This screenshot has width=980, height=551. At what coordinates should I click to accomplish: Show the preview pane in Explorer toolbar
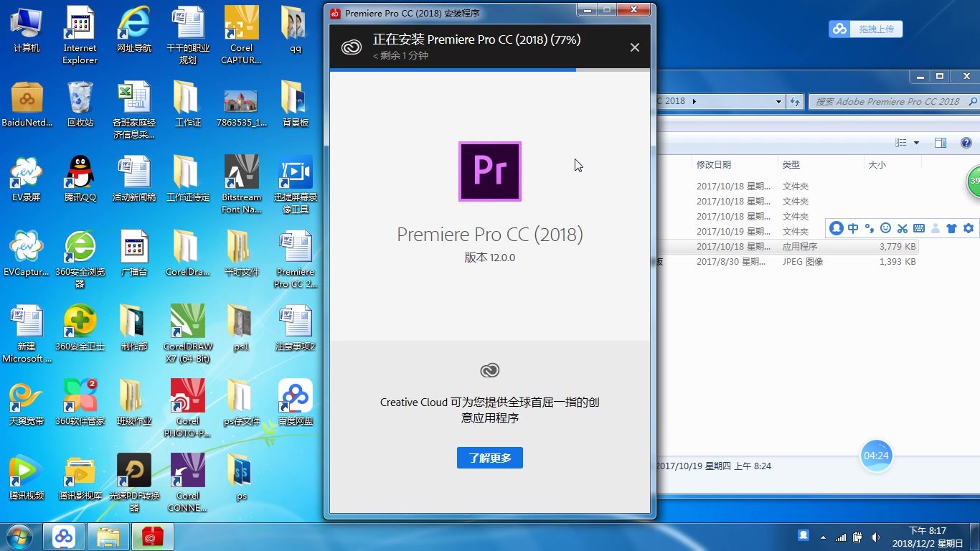click(x=941, y=143)
